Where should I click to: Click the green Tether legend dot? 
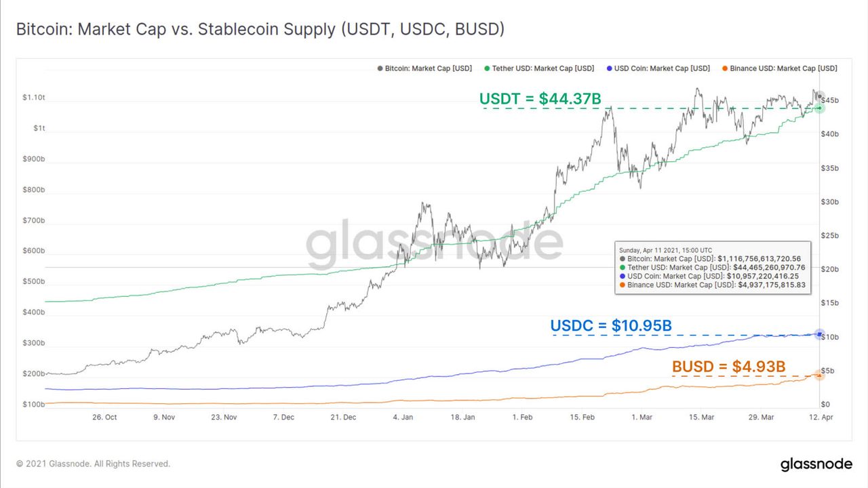click(x=487, y=68)
